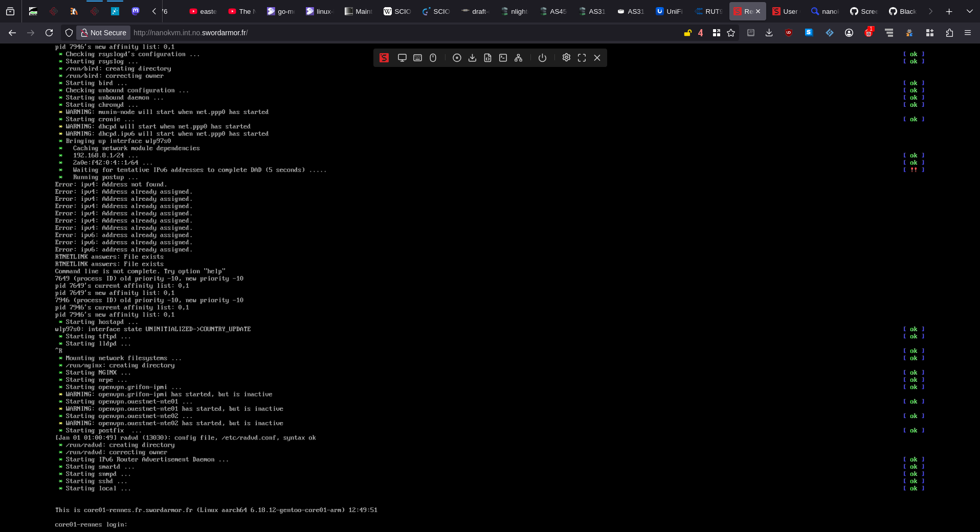Launch the terminal from the KVM toolbar
Image resolution: width=980 pixels, height=532 pixels.
(x=503, y=58)
